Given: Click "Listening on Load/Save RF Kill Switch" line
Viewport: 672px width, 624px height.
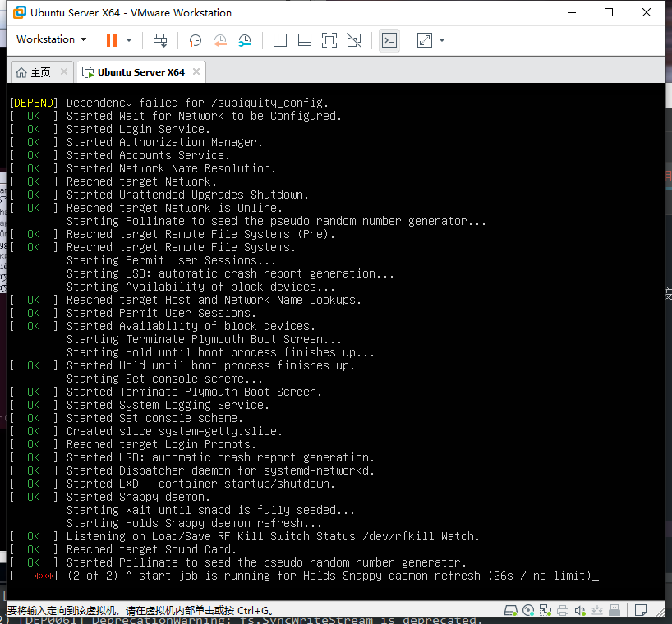Looking at the screenshot, I should coord(273,536).
